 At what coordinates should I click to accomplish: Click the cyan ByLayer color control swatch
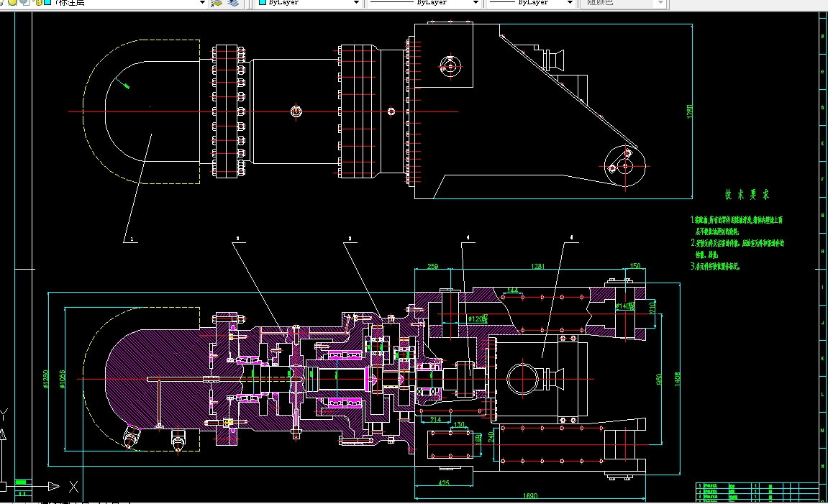coord(262,2)
